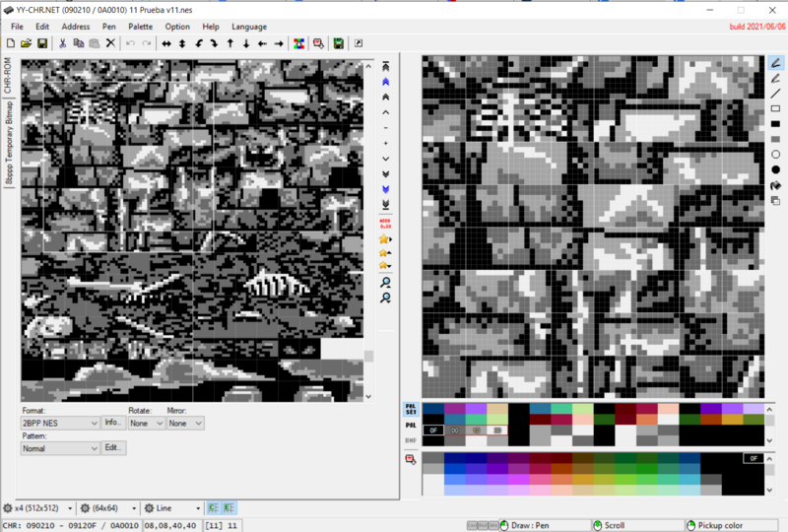
Task: Shift the pattern right with the right arrow
Action: (279, 43)
